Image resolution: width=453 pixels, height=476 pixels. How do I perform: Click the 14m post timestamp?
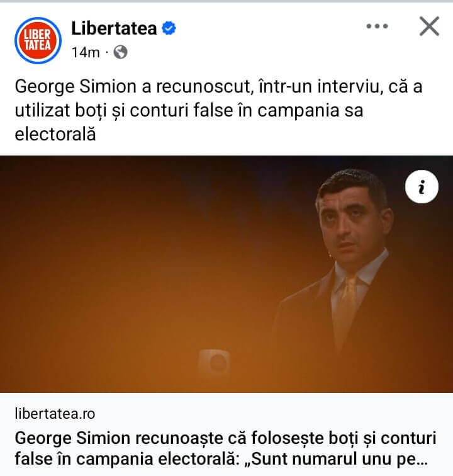coord(86,52)
